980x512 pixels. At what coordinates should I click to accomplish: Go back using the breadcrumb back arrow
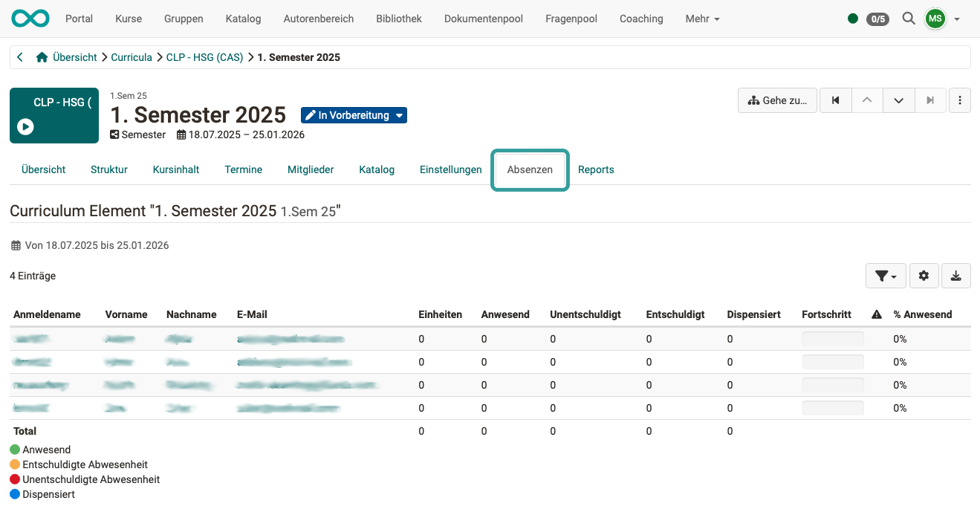pos(19,56)
